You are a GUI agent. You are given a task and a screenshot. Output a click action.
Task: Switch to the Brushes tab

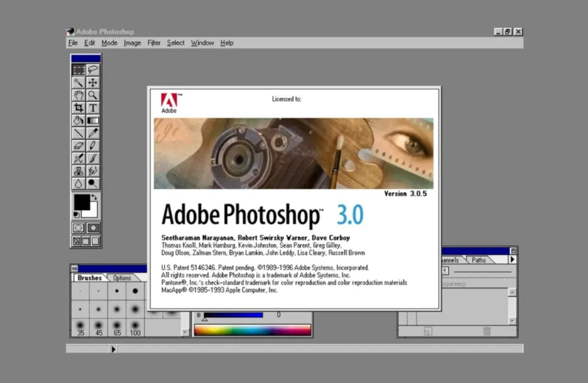point(90,278)
